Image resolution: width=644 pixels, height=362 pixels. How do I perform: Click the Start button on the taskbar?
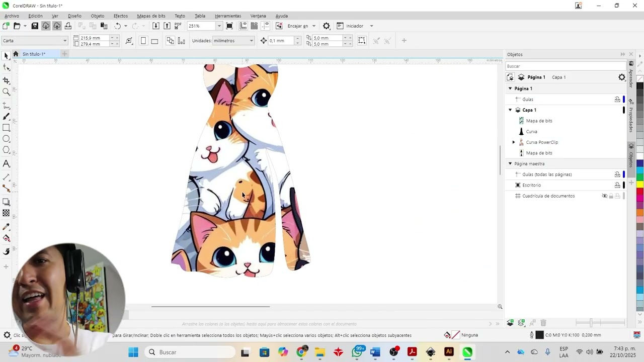tap(133, 352)
